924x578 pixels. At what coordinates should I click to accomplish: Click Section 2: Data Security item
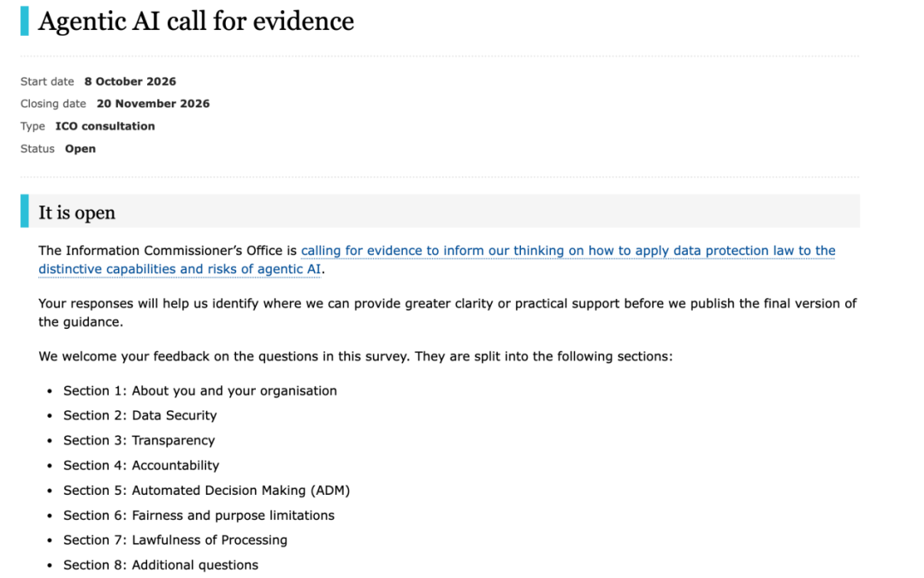(139, 416)
